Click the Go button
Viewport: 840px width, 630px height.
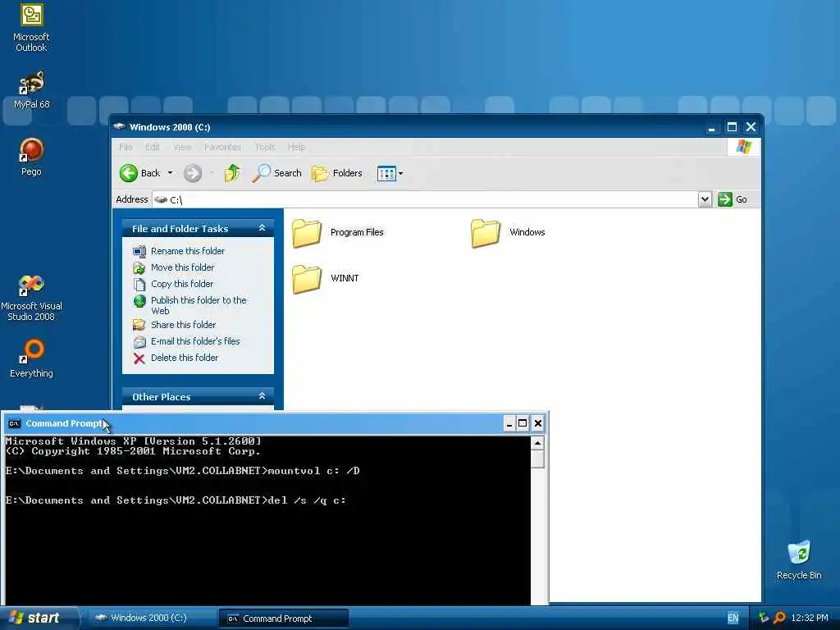tap(733, 199)
